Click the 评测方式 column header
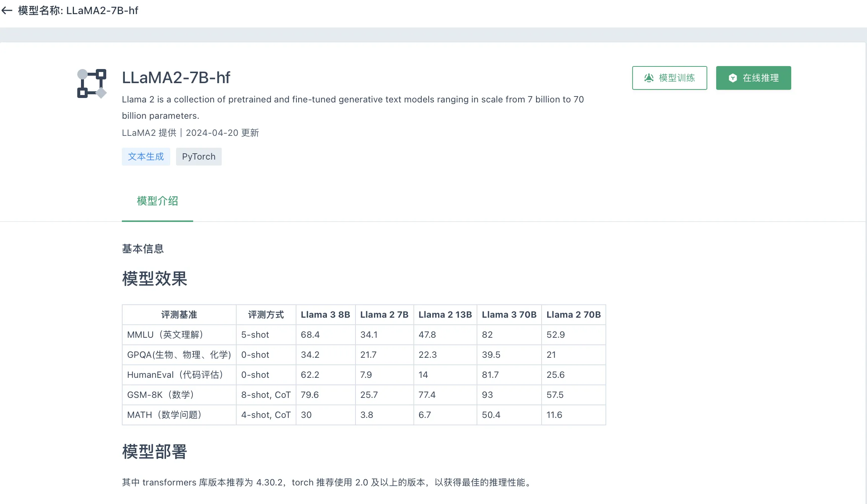The width and height of the screenshot is (867, 504). 266,315
